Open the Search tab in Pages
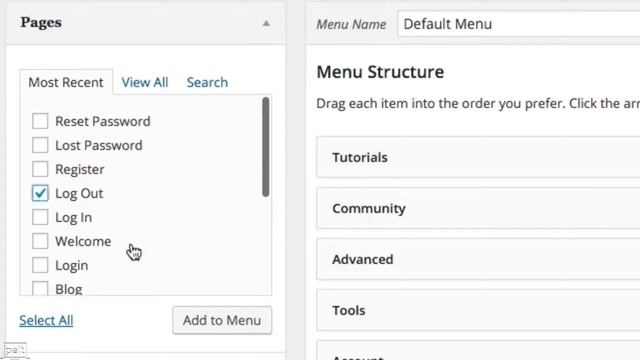640x360 pixels. [x=207, y=82]
